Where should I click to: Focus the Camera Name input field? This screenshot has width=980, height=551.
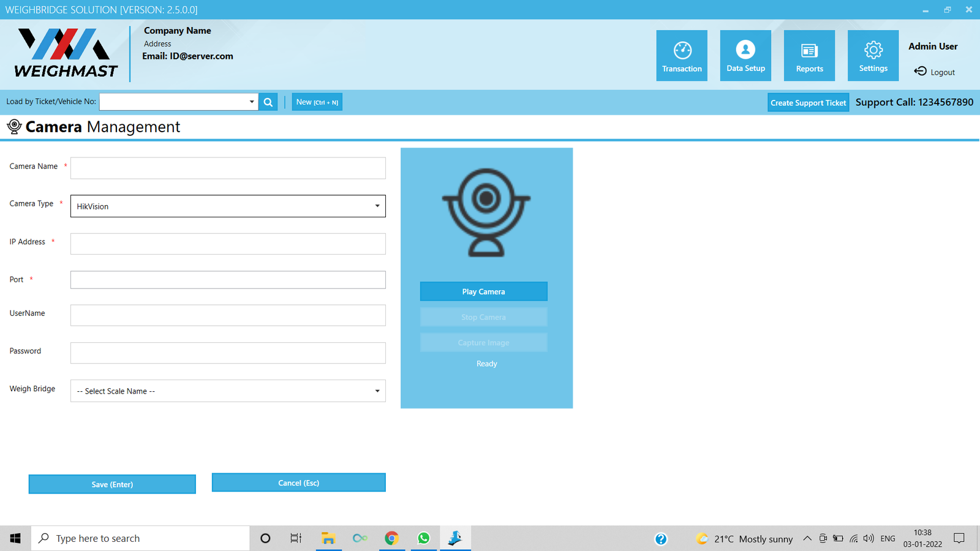[x=228, y=168]
